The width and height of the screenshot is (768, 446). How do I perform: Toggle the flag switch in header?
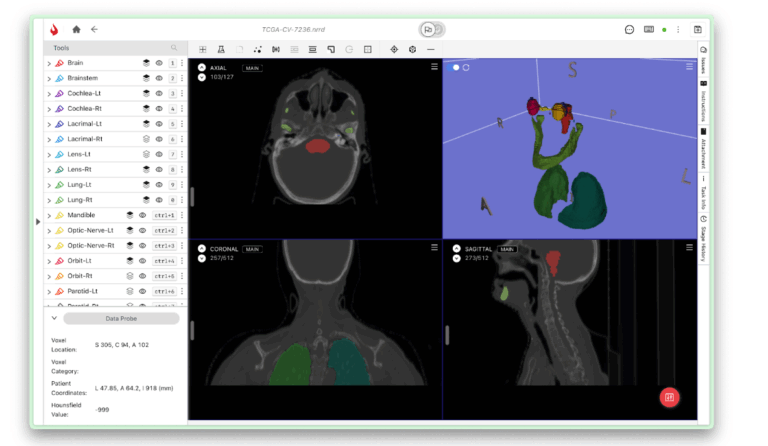[432, 30]
